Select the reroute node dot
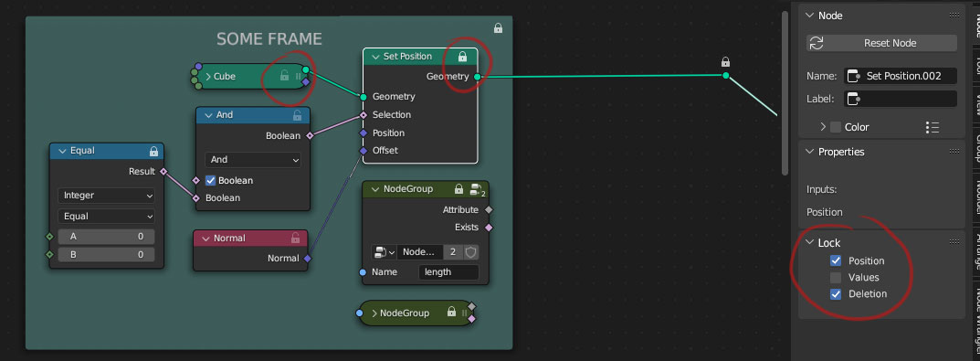Viewport: 980px width, 361px height. click(x=725, y=76)
